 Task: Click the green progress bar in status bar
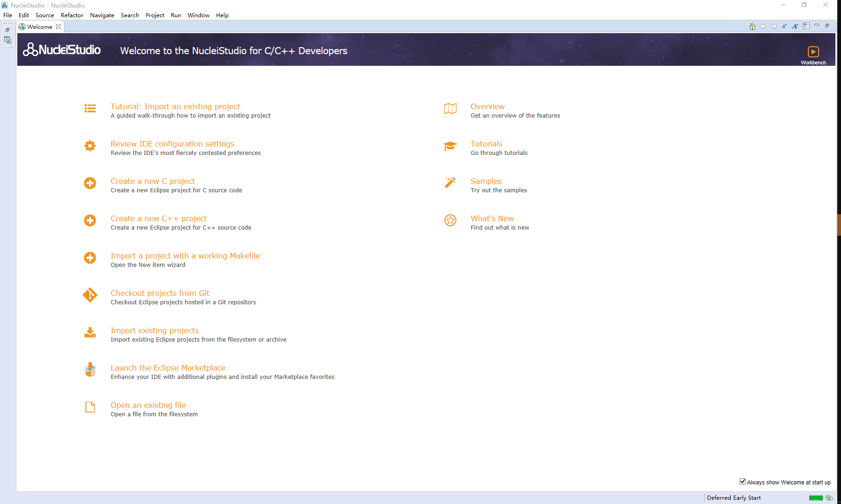coord(815,498)
